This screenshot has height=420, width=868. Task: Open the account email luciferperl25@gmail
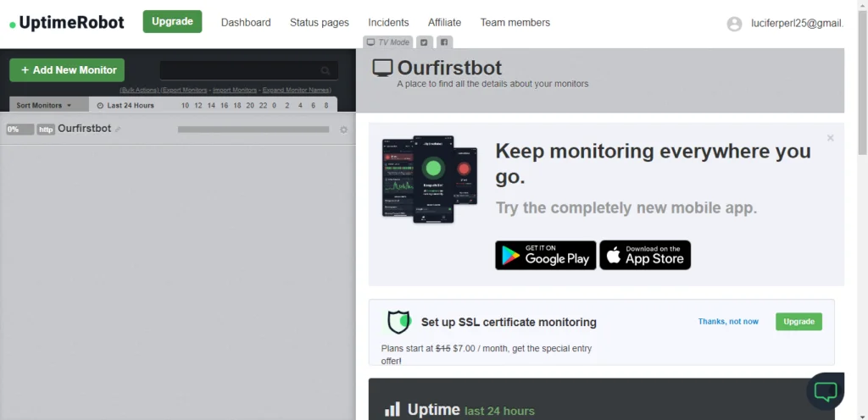coord(797,23)
